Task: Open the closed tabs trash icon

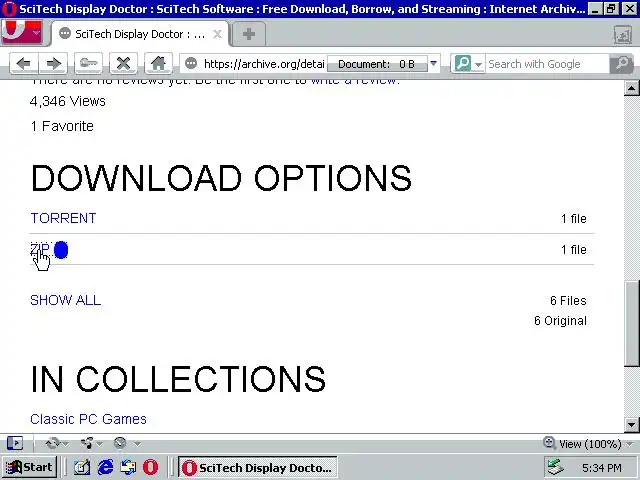Action: (622, 35)
